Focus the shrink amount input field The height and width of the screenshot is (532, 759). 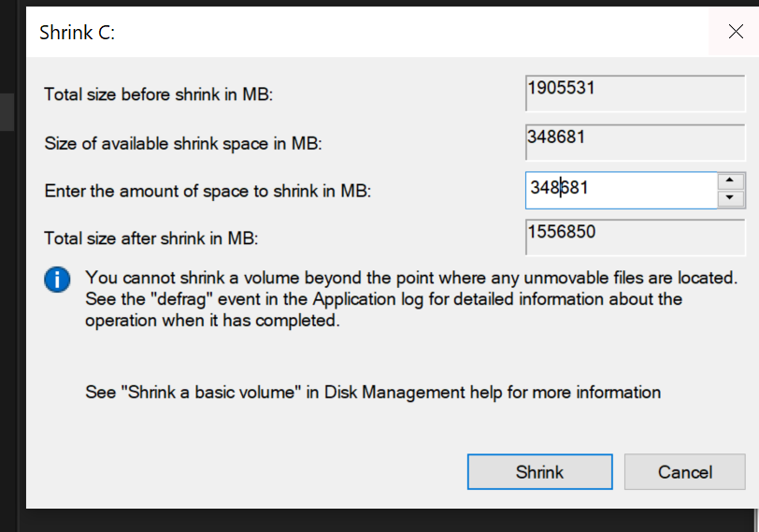click(621, 190)
